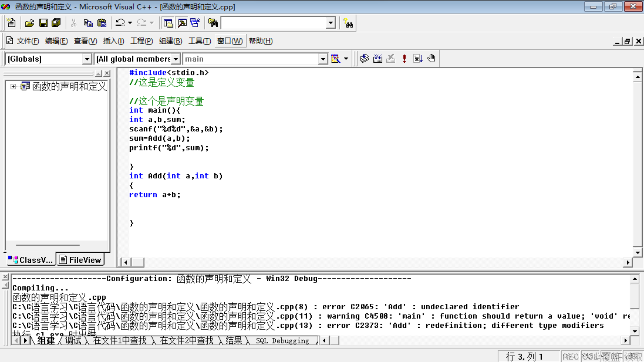Open the Globals class dropdown
This screenshot has width=644, height=362.
point(87,59)
